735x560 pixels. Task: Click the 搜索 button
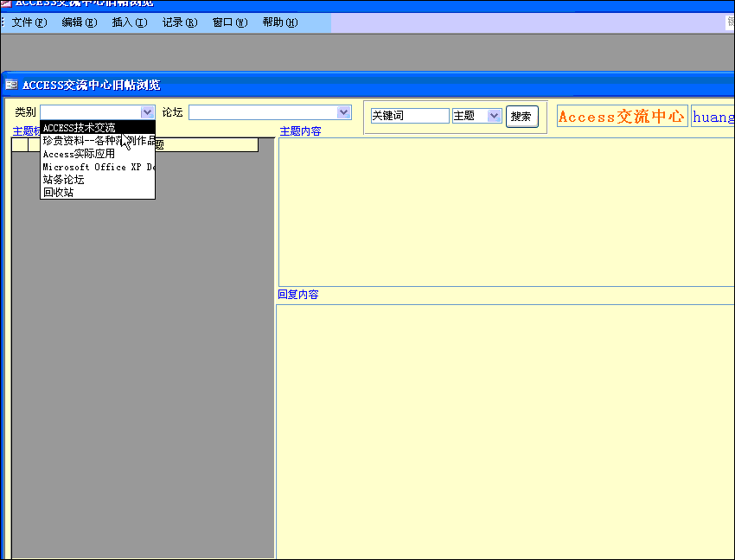[x=521, y=117]
